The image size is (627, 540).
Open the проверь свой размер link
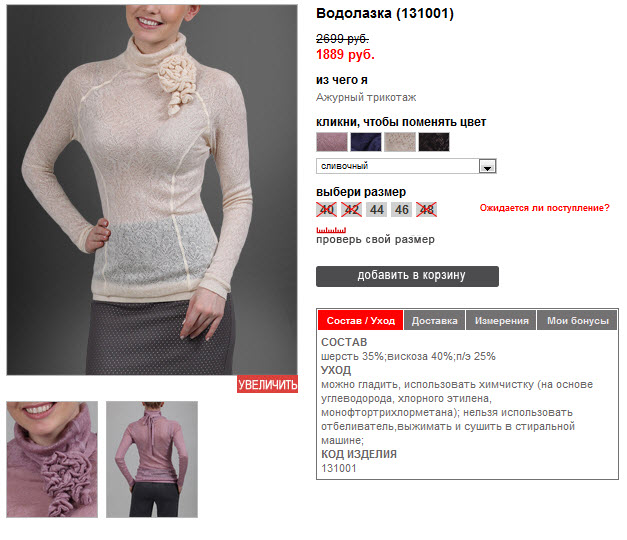pyautogui.click(x=375, y=240)
